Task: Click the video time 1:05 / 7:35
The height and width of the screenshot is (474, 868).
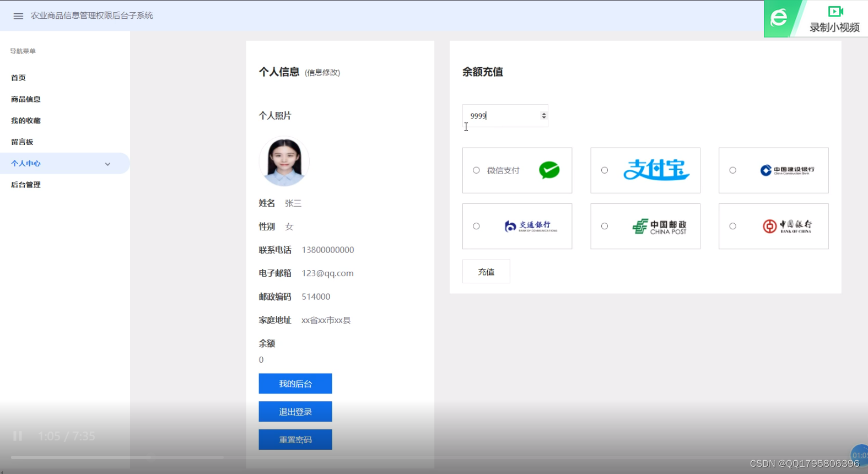Action: pyautogui.click(x=67, y=437)
